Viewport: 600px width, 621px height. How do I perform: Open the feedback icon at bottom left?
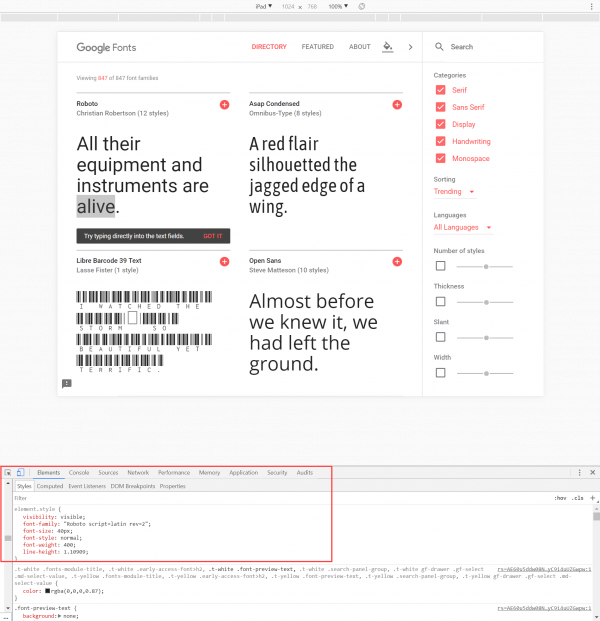point(67,383)
